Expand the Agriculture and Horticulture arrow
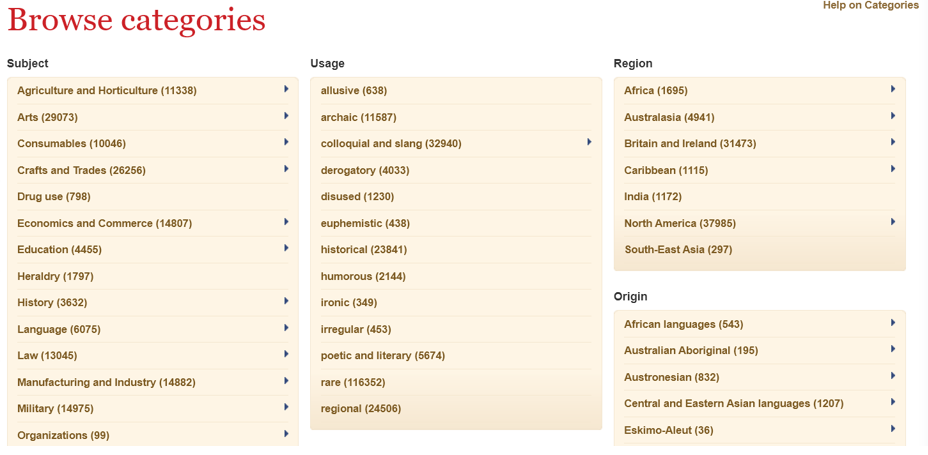928x455 pixels. coord(286,89)
